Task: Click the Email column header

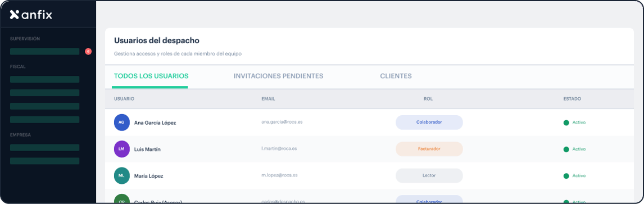Action: (x=268, y=99)
